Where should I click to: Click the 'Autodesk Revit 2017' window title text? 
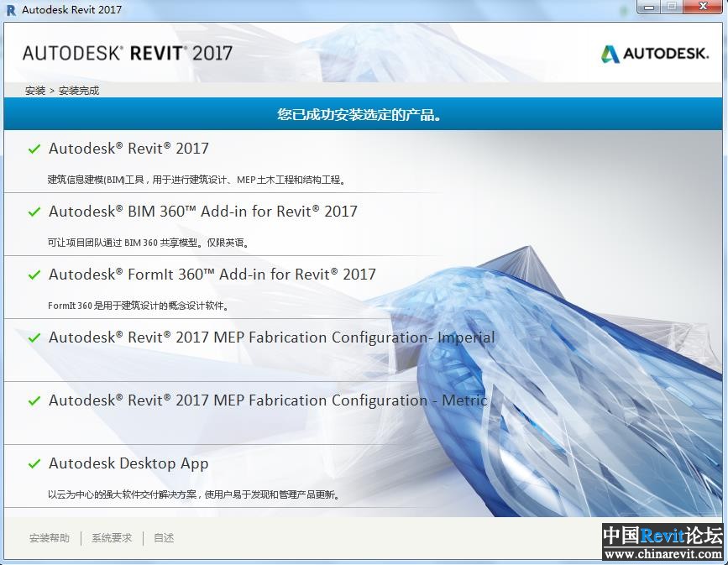72,10
